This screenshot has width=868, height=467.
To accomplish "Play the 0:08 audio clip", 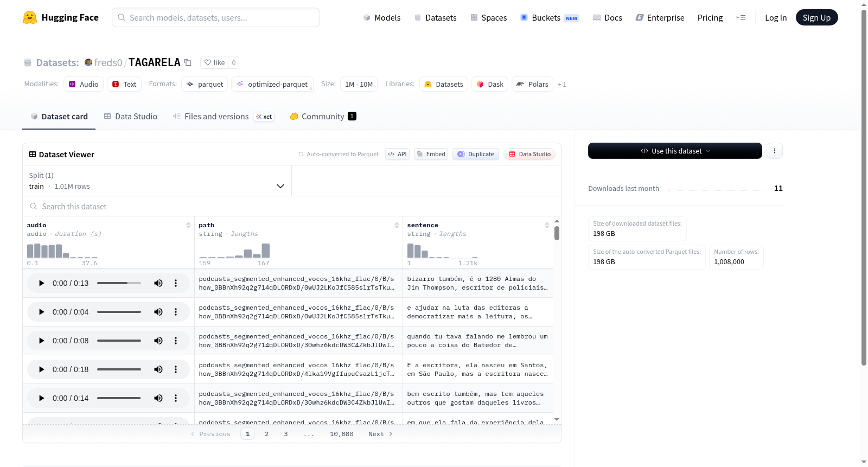I will (x=41, y=341).
